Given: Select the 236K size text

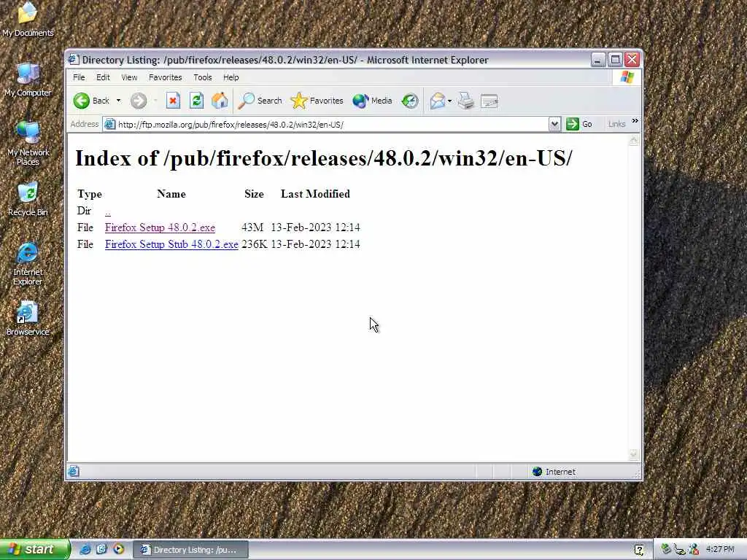Looking at the screenshot, I should [x=255, y=244].
